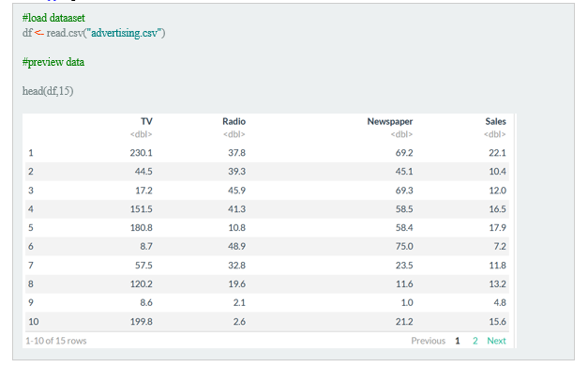Select Sales value 11.8
This screenshot has height=367, width=588.
click(x=497, y=266)
